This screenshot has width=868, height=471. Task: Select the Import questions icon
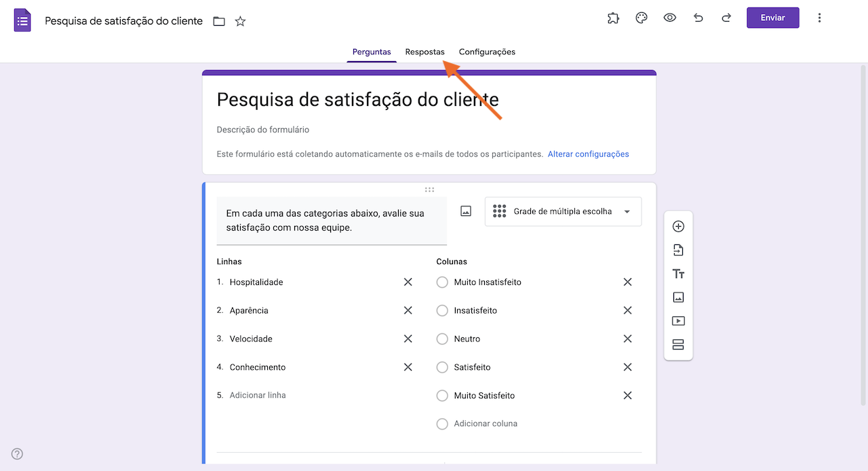(678, 250)
